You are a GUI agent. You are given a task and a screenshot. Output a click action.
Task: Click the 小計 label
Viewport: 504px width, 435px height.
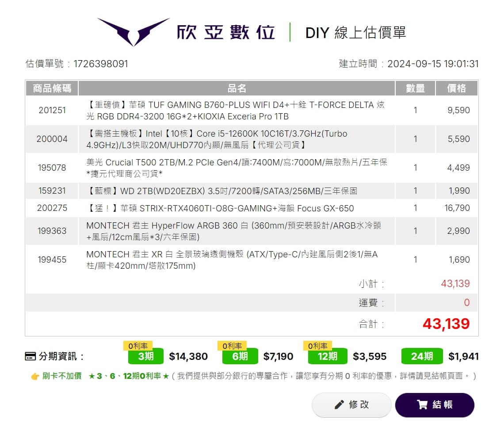(371, 284)
